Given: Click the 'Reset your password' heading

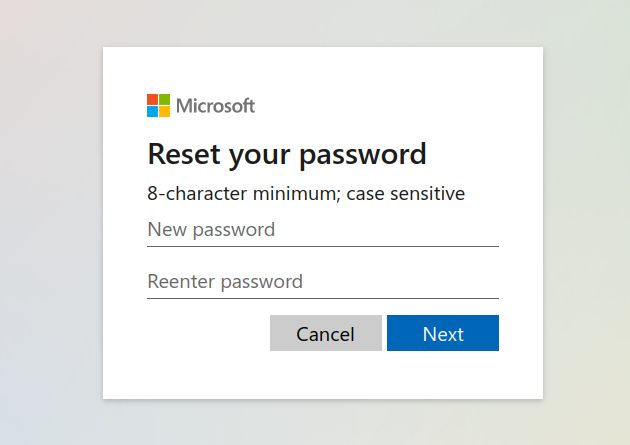Looking at the screenshot, I should [287, 155].
